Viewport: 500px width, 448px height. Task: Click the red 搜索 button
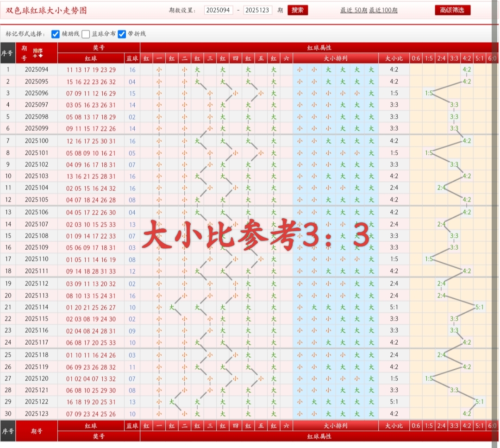298,10
